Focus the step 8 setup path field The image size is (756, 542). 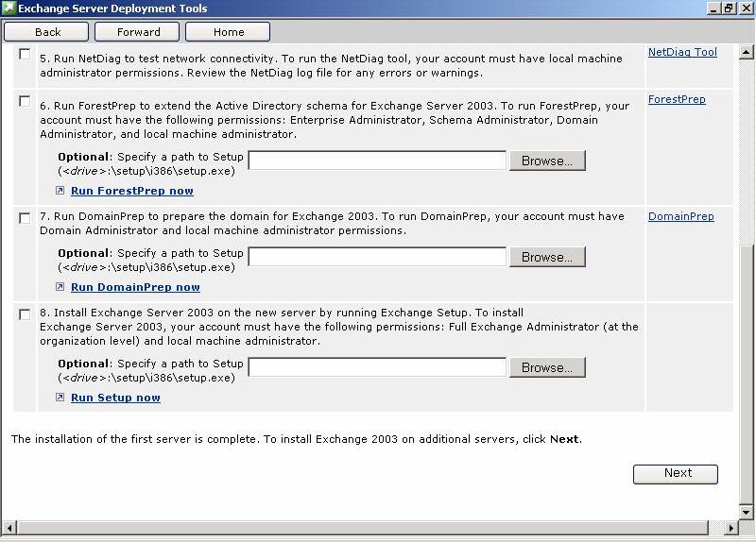pyautogui.click(x=377, y=367)
